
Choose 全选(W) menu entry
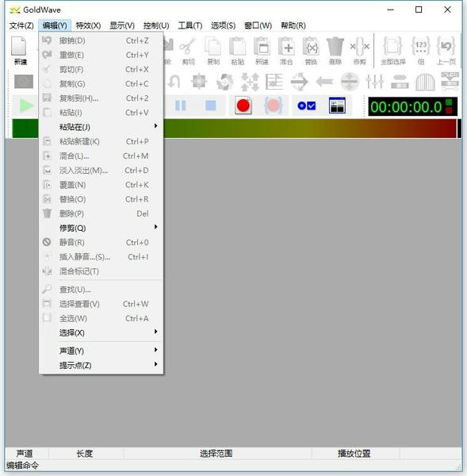(101, 318)
